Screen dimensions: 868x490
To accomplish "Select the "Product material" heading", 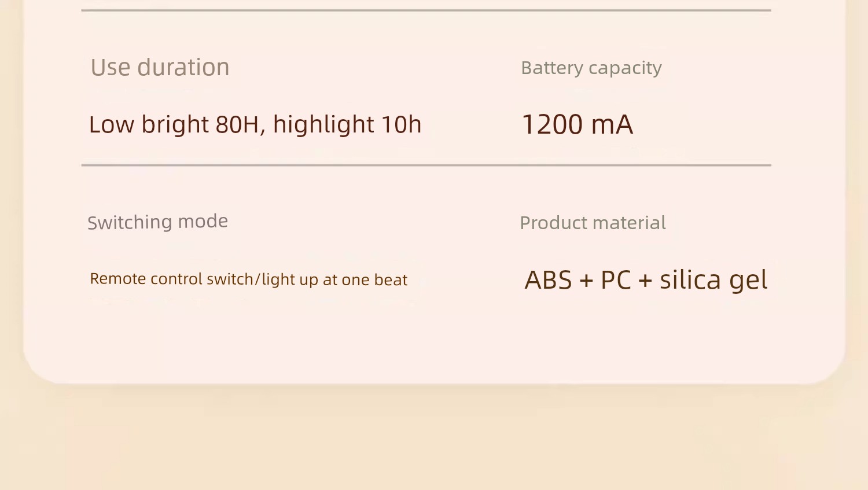I will coord(593,223).
